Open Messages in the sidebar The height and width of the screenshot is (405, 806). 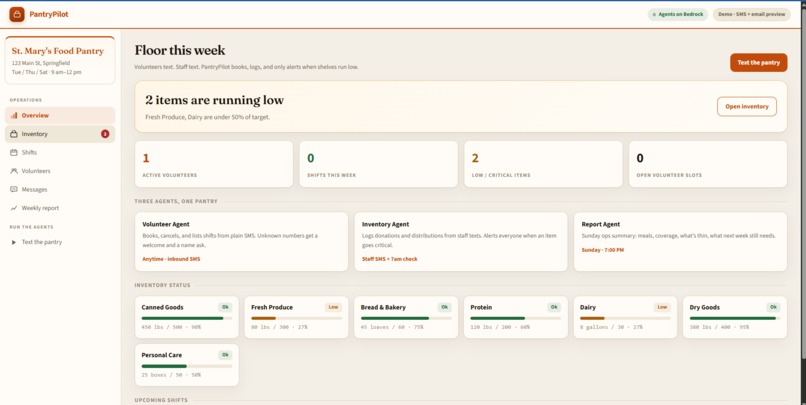point(60,190)
